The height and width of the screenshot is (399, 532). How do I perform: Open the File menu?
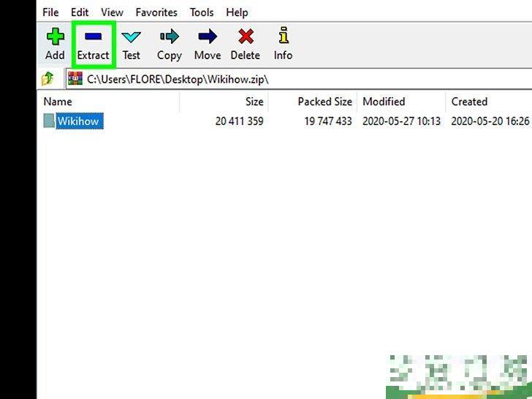click(x=50, y=12)
